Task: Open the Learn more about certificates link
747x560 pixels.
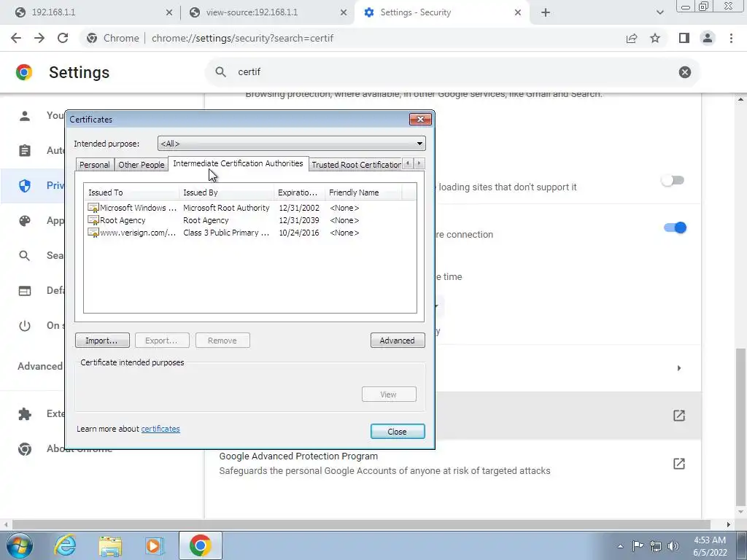Action: click(160, 429)
